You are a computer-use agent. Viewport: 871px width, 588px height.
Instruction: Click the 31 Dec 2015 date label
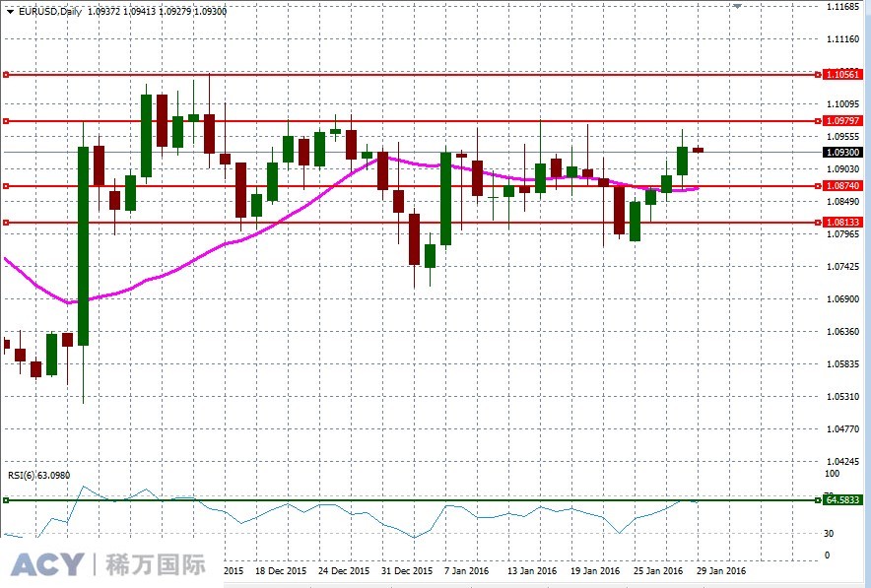(x=407, y=571)
